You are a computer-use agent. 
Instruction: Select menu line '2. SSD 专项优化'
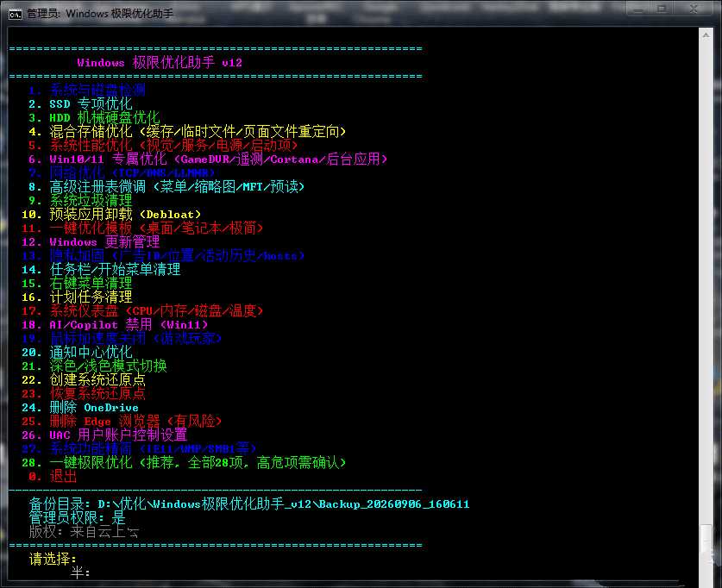click(x=80, y=104)
